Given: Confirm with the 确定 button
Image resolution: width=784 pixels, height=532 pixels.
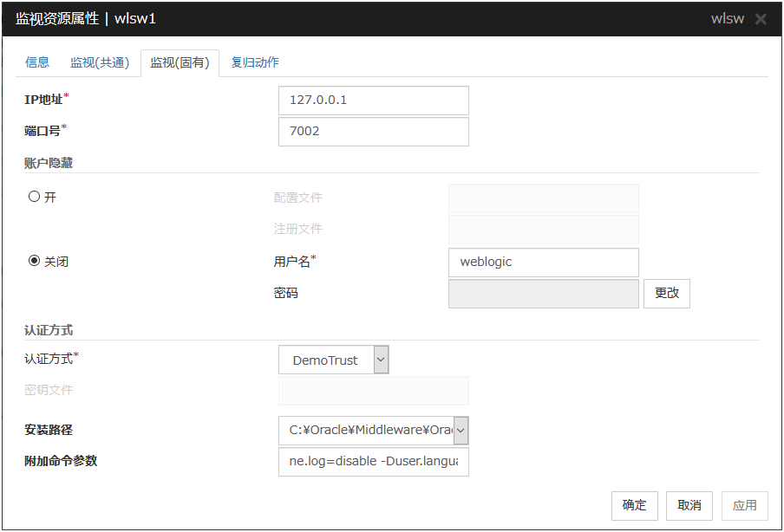Looking at the screenshot, I should pos(634,505).
